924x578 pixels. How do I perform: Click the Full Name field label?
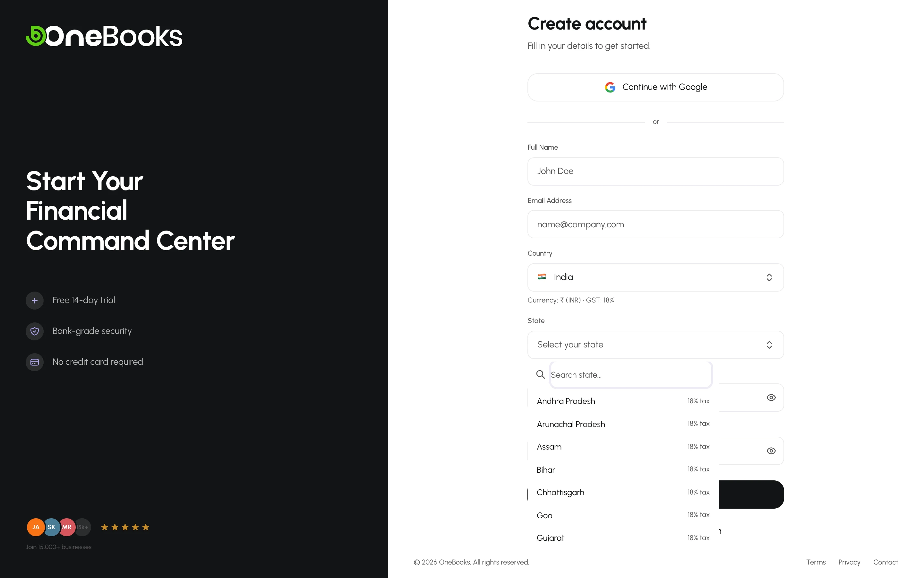click(543, 148)
